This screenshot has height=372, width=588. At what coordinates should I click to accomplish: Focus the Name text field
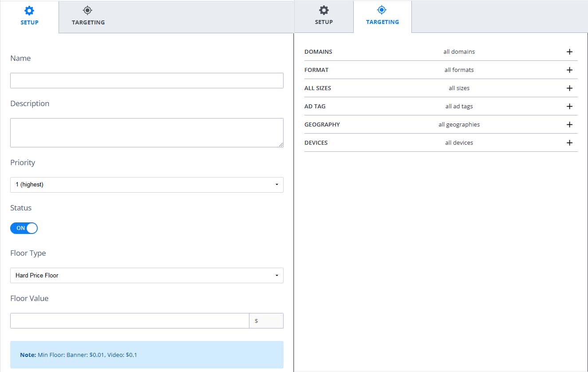click(x=146, y=81)
